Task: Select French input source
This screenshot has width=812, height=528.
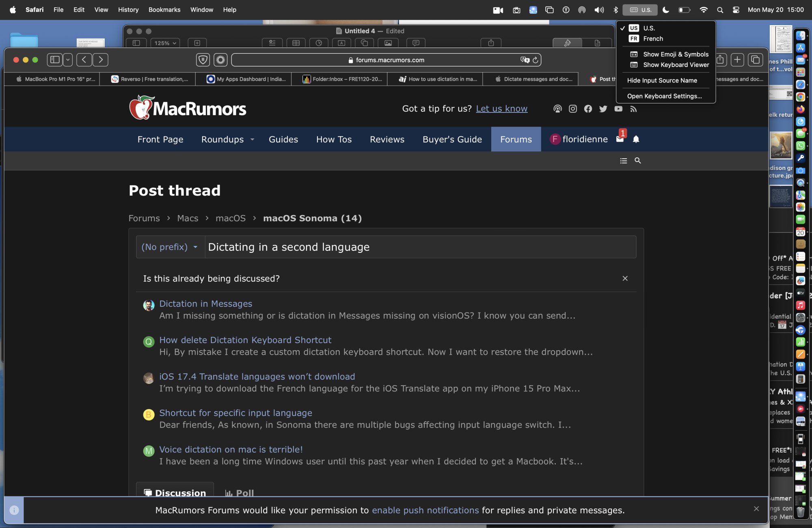Action: coord(653,39)
